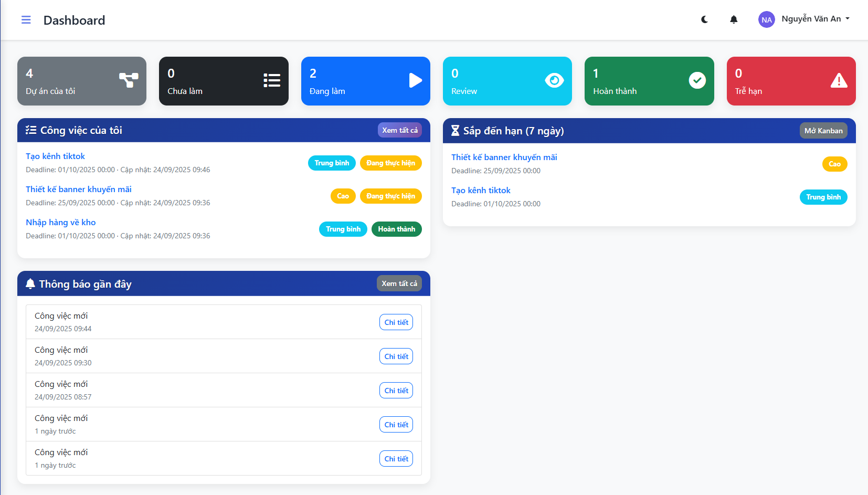Click the NA user avatar
868x495 pixels.
[x=767, y=19]
